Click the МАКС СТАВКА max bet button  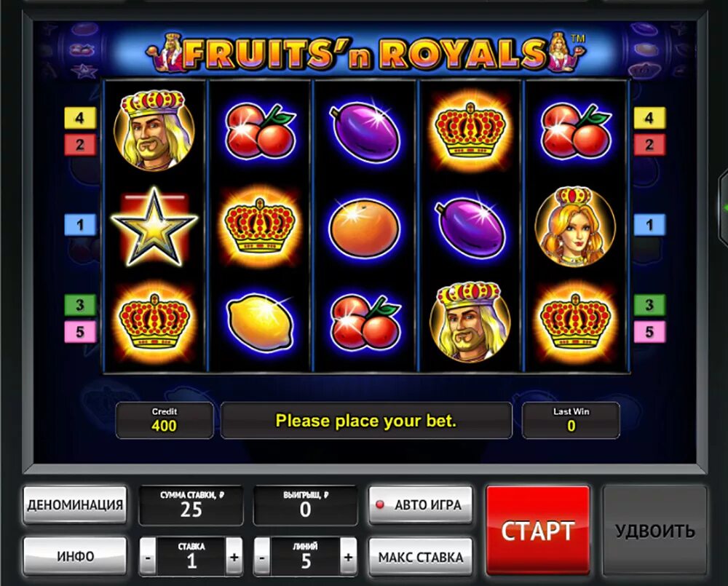pos(421,556)
